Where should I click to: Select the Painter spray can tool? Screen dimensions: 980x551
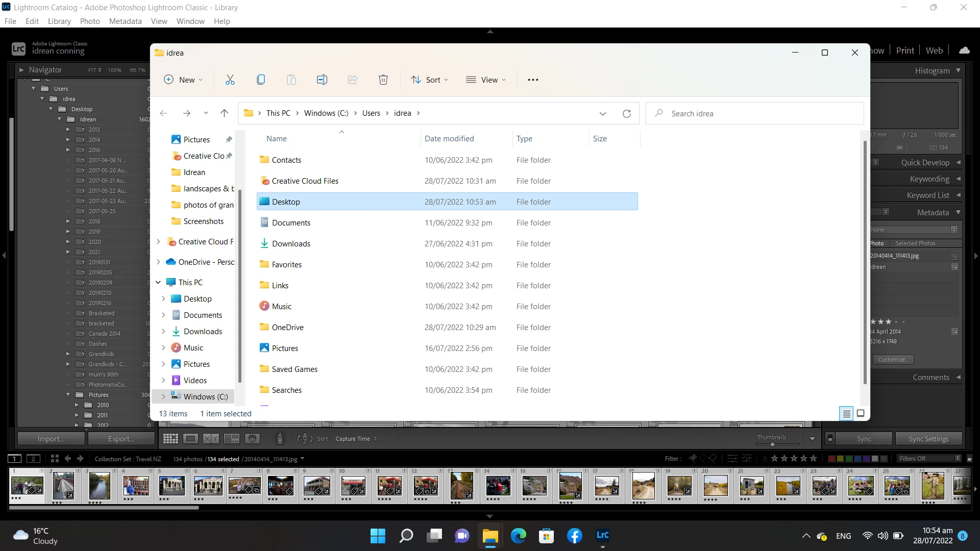(280, 438)
